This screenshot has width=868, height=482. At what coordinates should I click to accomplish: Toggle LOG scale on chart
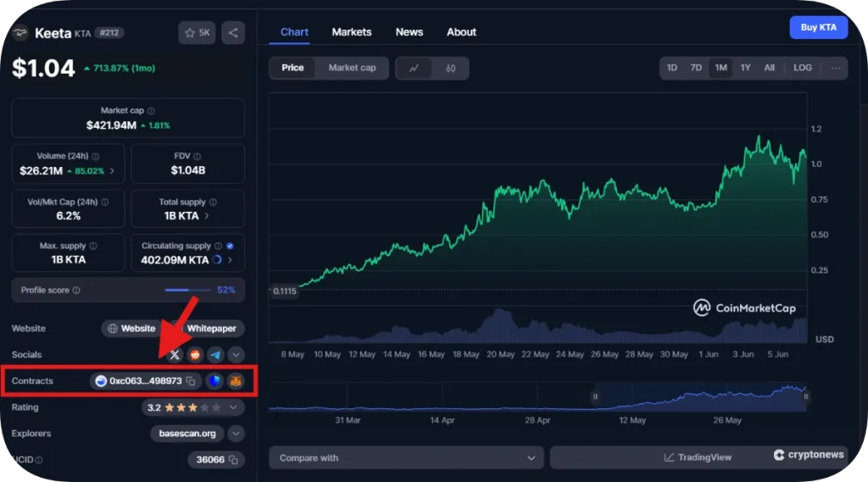803,68
